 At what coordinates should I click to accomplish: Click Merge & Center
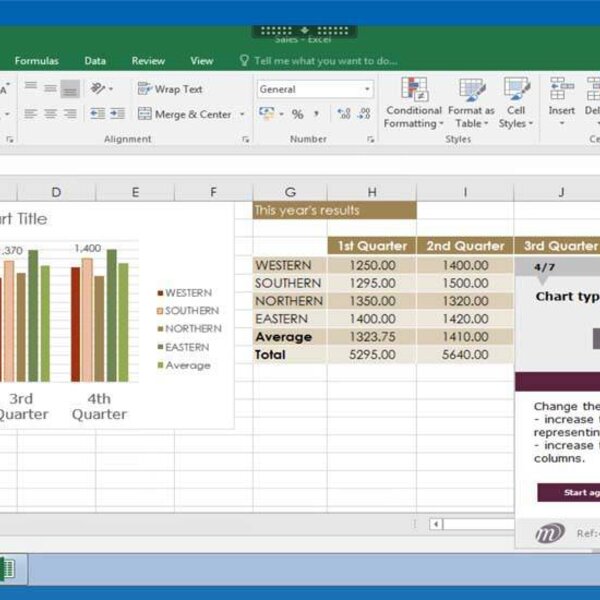(185, 114)
